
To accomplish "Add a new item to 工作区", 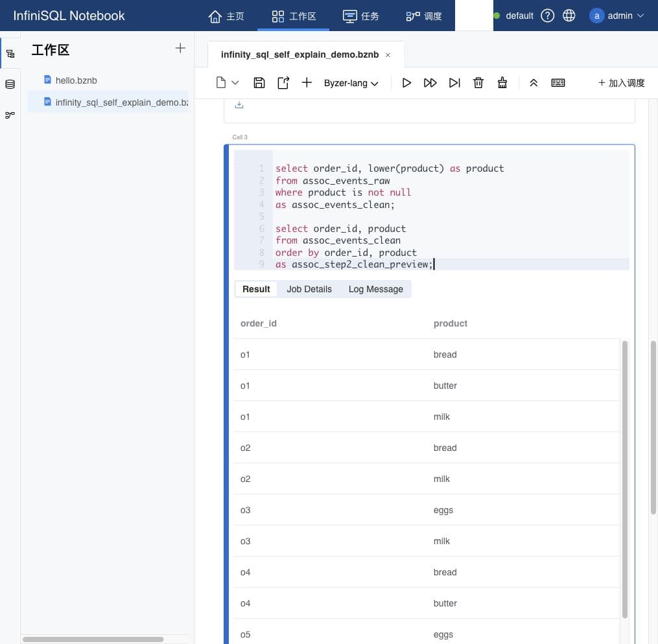I will (x=180, y=48).
